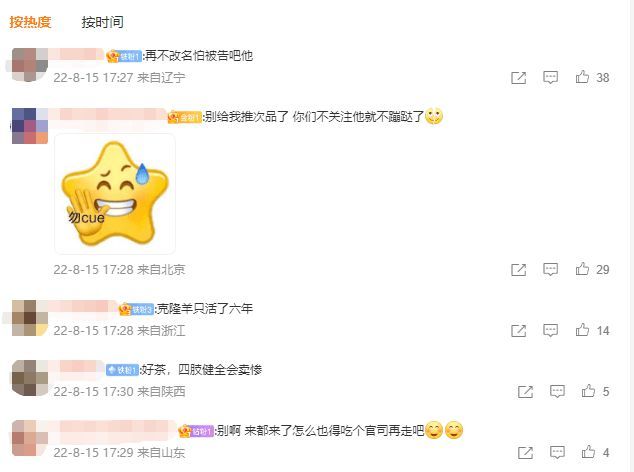
Task: Reply to the 山东 comment
Action: (x=557, y=452)
